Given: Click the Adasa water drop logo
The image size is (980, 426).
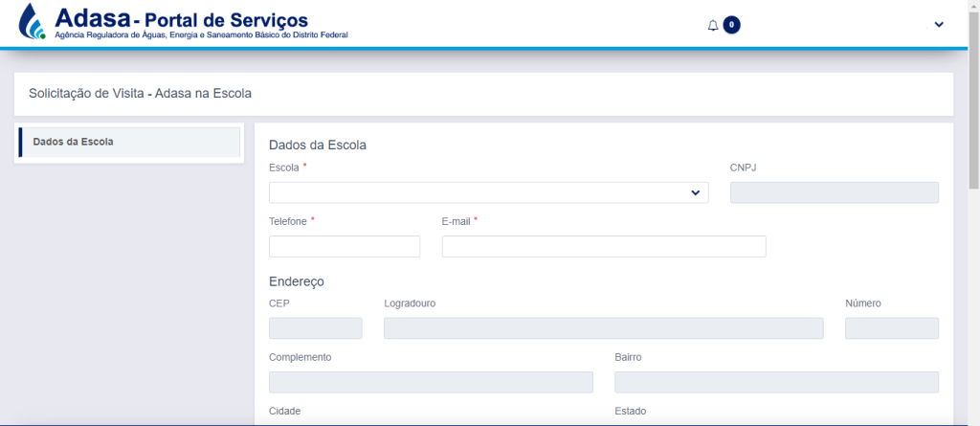Looking at the screenshot, I should click(32, 22).
